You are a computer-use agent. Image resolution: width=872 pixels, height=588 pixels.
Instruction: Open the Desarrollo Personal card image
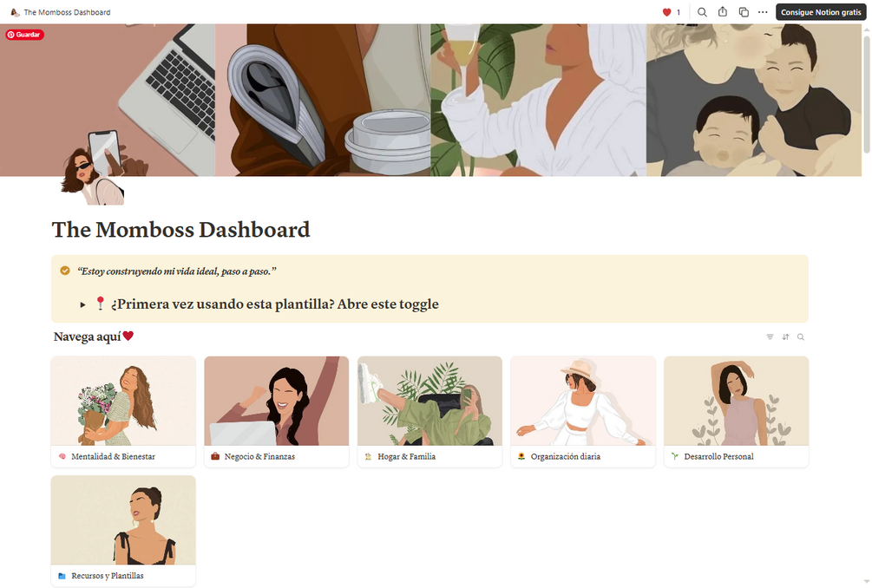(737, 401)
